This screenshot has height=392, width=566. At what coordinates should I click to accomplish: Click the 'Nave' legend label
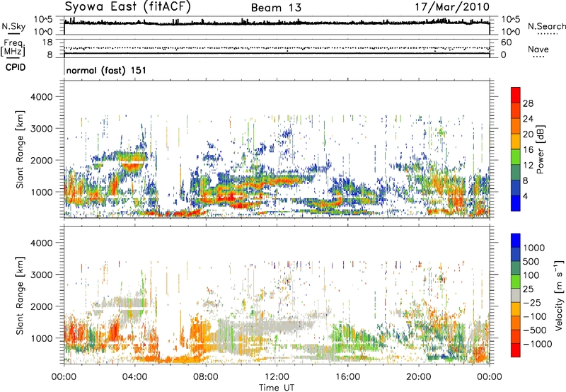(x=538, y=49)
